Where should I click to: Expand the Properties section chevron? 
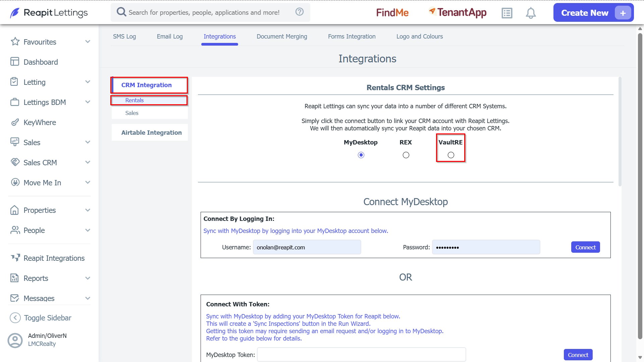[88, 210]
